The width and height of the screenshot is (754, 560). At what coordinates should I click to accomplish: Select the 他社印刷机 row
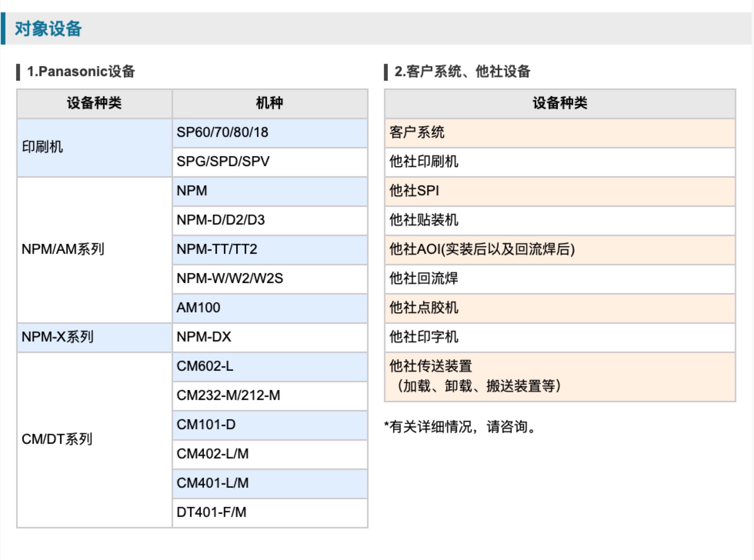click(560, 162)
